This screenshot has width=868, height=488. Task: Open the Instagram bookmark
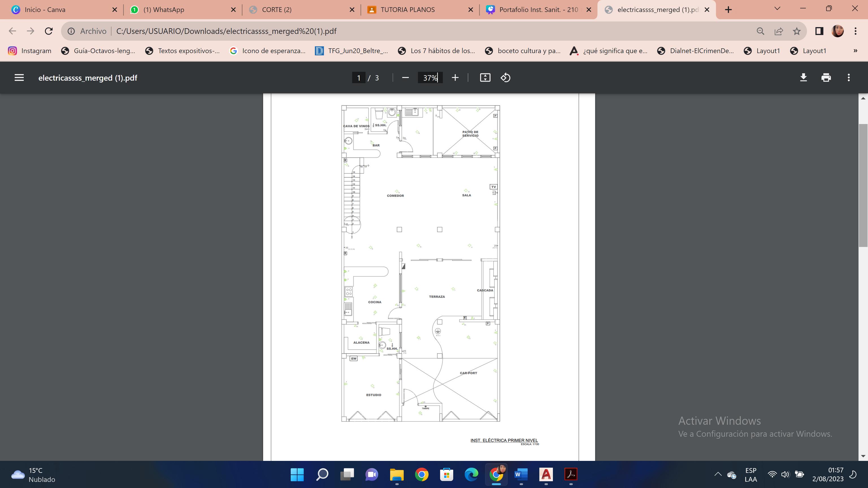30,51
